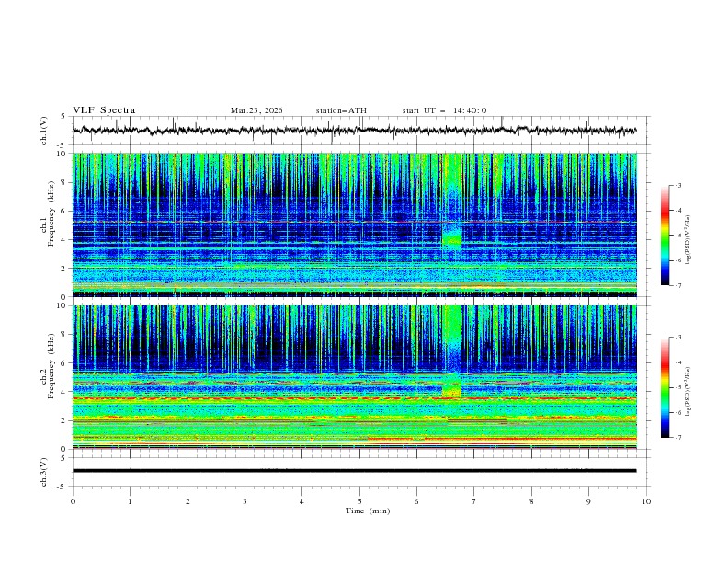
Task: Click the lower "log(PSD)(V²/Hz)" color bar caption
Action: (688, 391)
